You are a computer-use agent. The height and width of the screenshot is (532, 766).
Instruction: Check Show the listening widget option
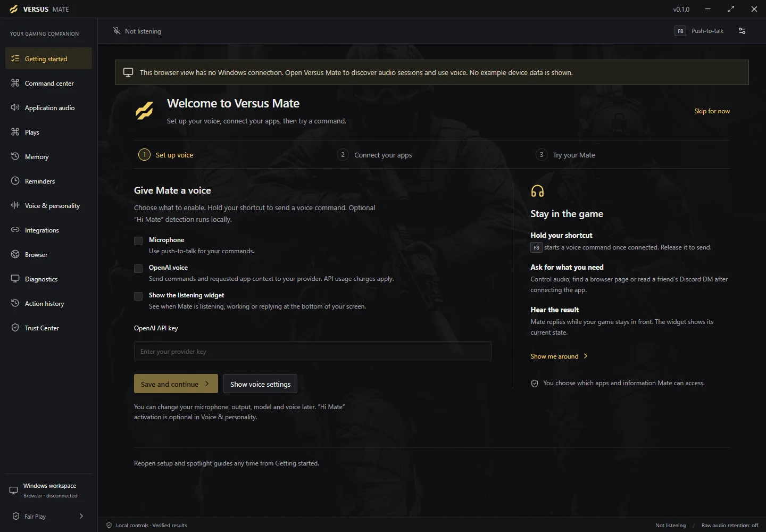tap(138, 296)
